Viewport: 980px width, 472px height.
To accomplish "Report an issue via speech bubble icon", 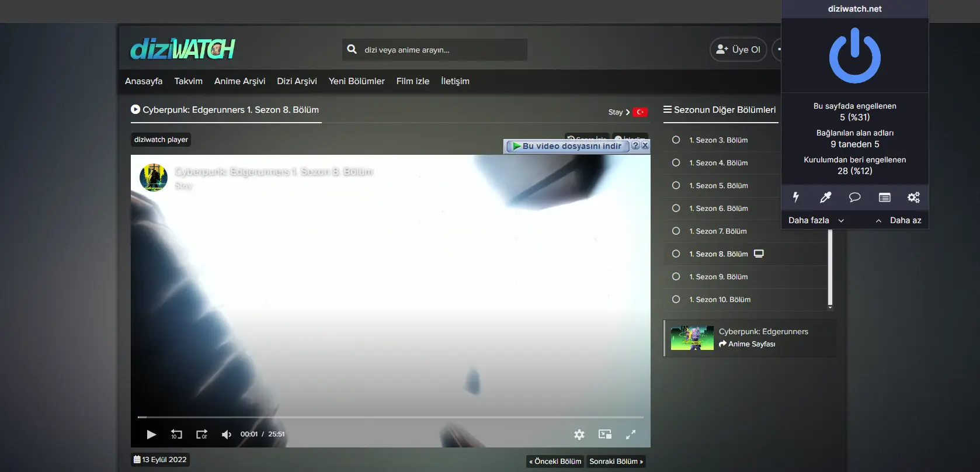I will (x=854, y=197).
